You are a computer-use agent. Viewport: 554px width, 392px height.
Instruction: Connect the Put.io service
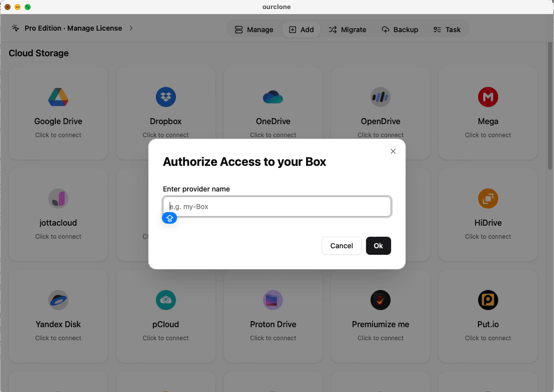pyautogui.click(x=488, y=300)
